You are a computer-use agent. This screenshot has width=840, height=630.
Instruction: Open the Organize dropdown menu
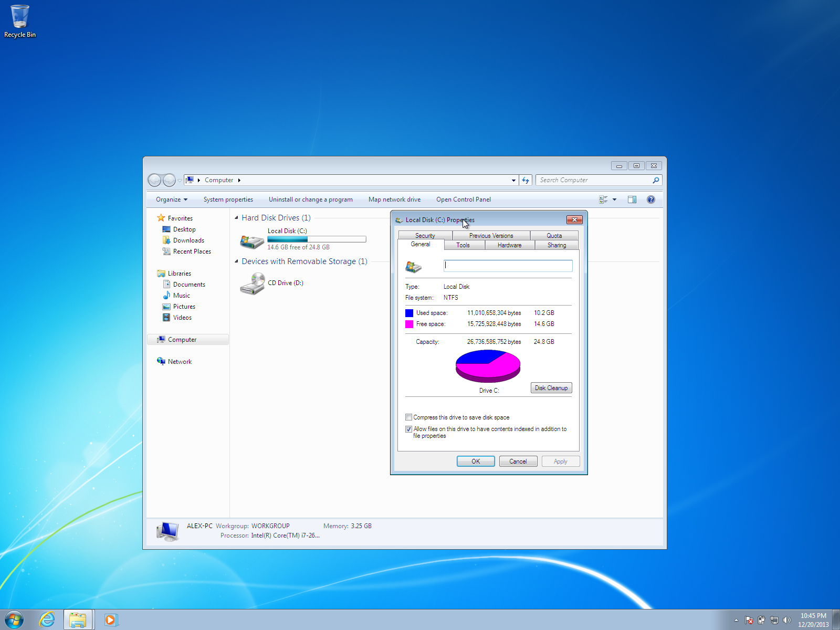[x=171, y=199]
